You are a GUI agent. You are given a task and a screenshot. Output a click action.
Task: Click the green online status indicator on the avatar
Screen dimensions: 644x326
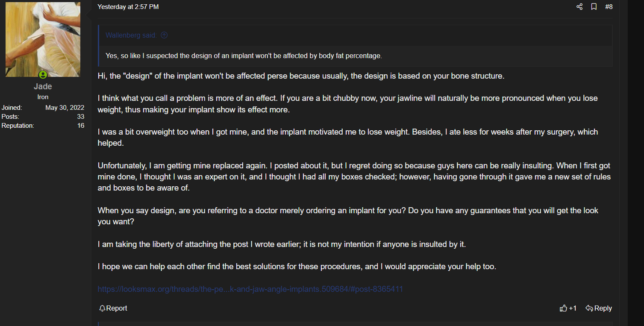point(43,75)
